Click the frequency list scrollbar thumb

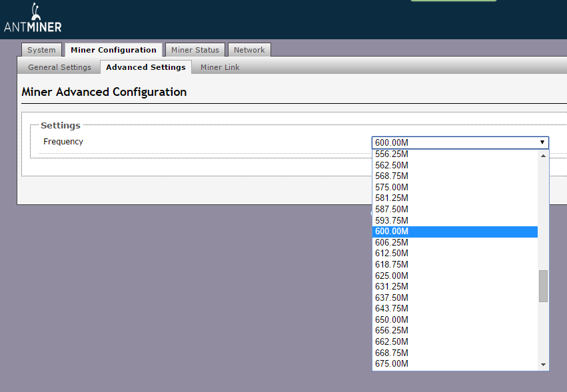coord(543,286)
